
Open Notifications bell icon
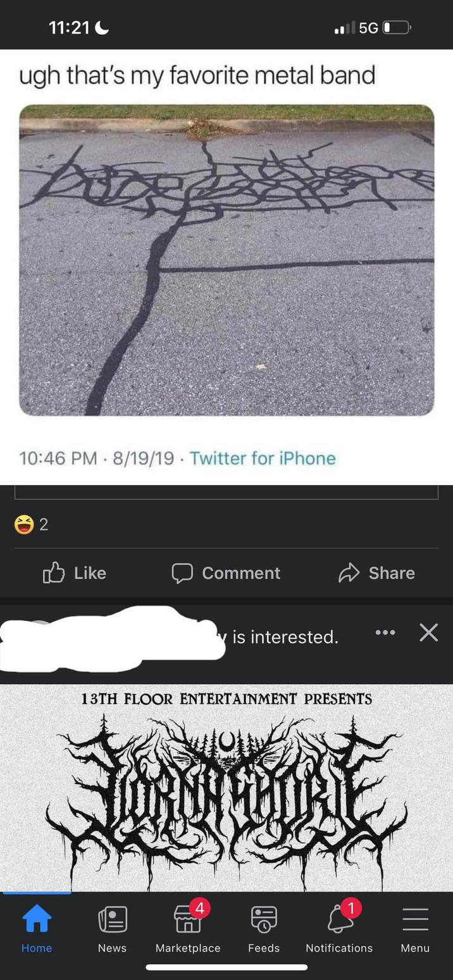coord(340,919)
